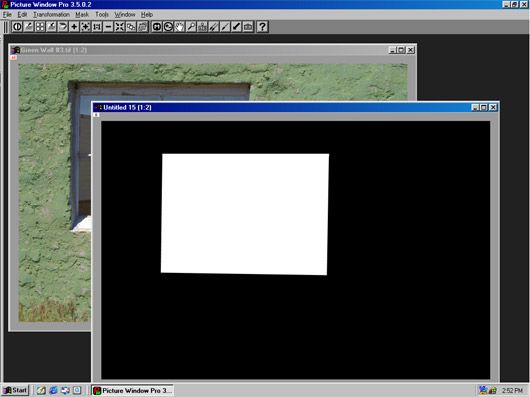This screenshot has height=397, width=530.
Task: Open the Edit menu
Action: [x=22, y=15]
